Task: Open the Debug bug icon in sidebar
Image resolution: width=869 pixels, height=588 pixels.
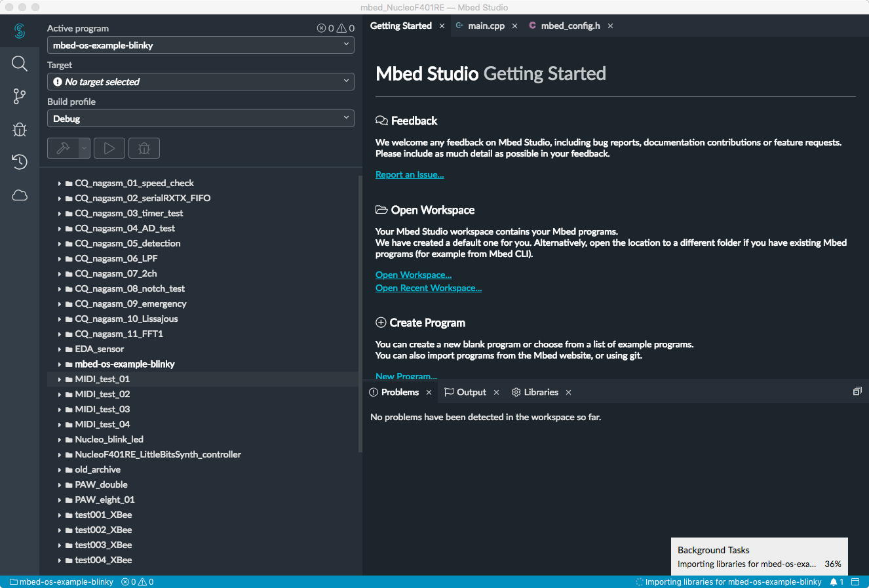Action: pos(20,129)
